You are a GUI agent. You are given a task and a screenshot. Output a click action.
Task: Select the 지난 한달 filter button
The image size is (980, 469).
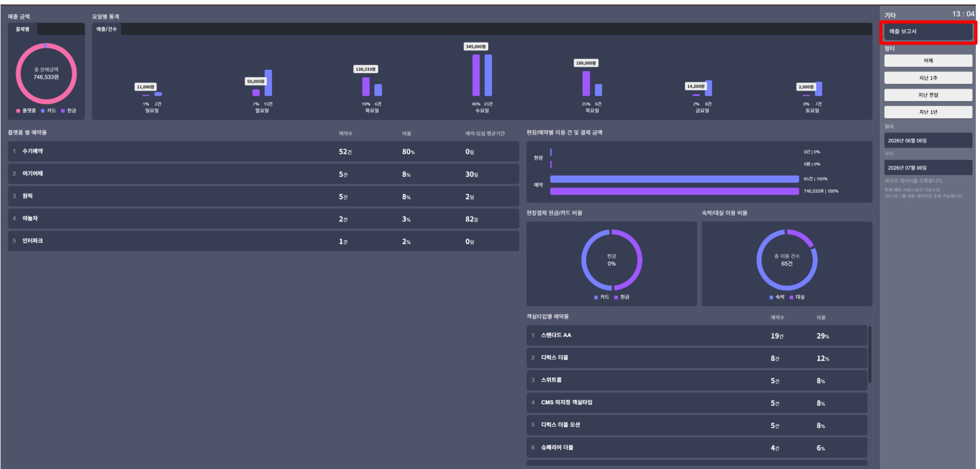point(928,95)
